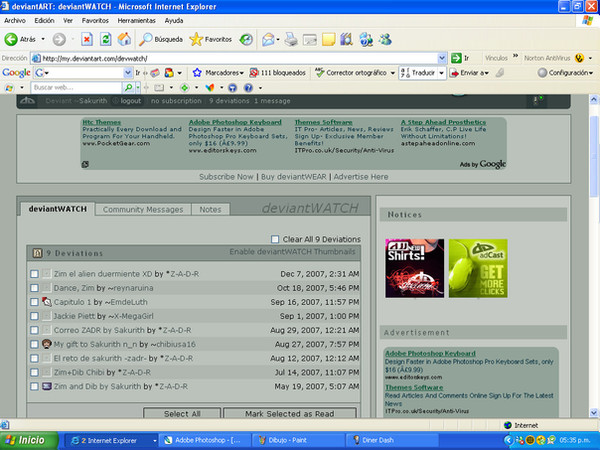The image size is (600, 450).
Task: Expand the Corrector ortográfico dropdown arrow
Action: [x=392, y=73]
